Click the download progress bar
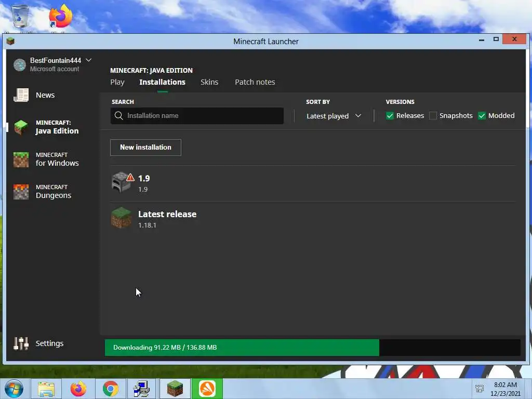532x399 pixels. 312,348
